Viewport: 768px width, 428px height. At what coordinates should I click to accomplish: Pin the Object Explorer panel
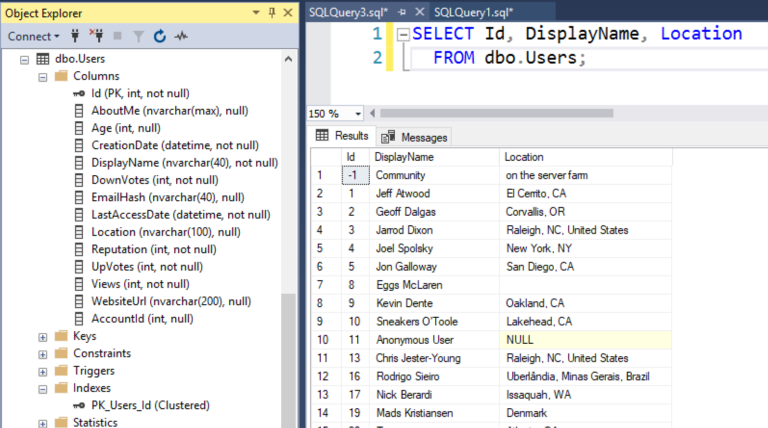(272, 12)
